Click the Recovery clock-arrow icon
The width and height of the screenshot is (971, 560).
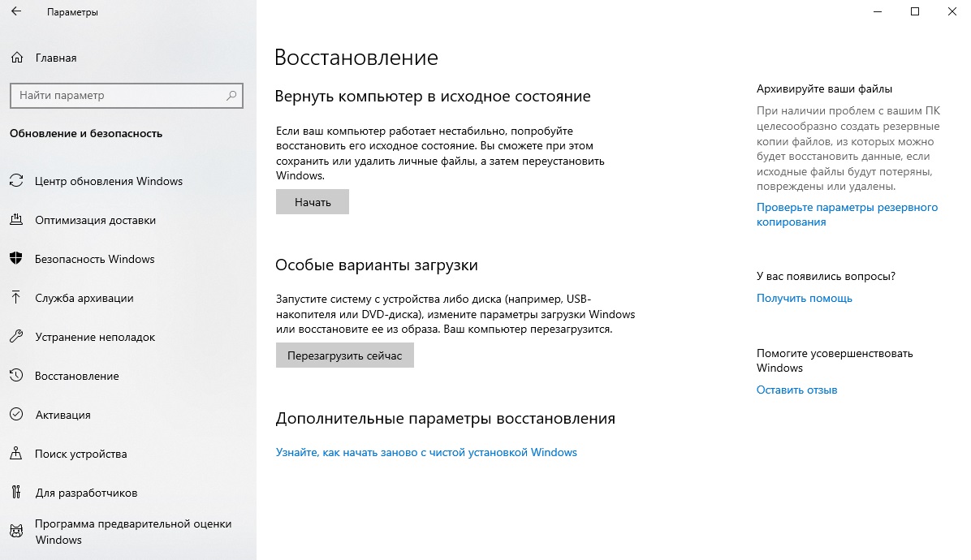pyautogui.click(x=16, y=376)
